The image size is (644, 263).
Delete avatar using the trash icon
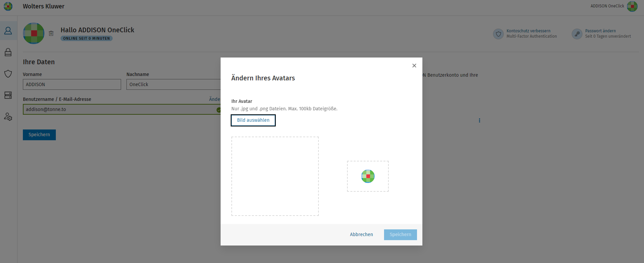pyautogui.click(x=51, y=33)
